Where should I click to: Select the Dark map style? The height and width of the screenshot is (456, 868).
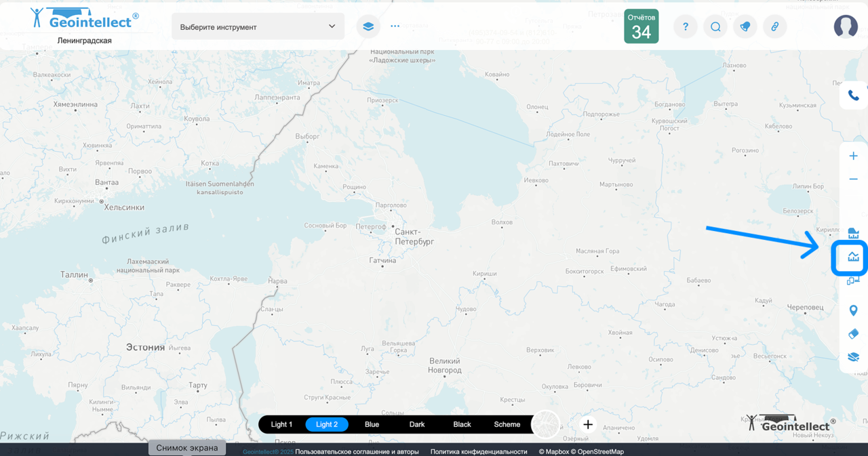coord(417,425)
